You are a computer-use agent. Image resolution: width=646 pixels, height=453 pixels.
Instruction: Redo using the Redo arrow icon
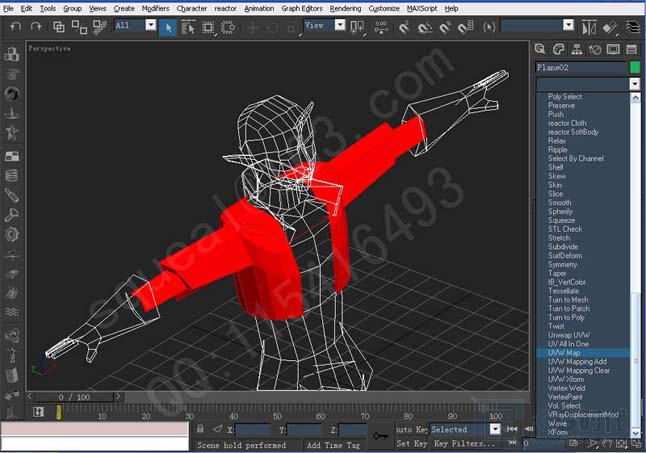(36, 27)
